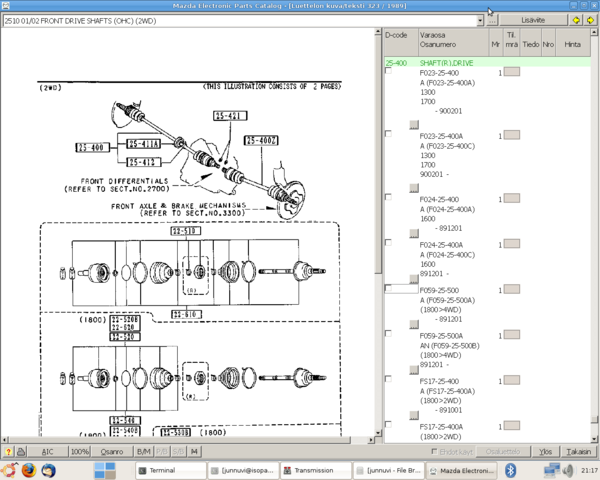Click the AIC button
This screenshot has width=600, height=480.
point(47,452)
